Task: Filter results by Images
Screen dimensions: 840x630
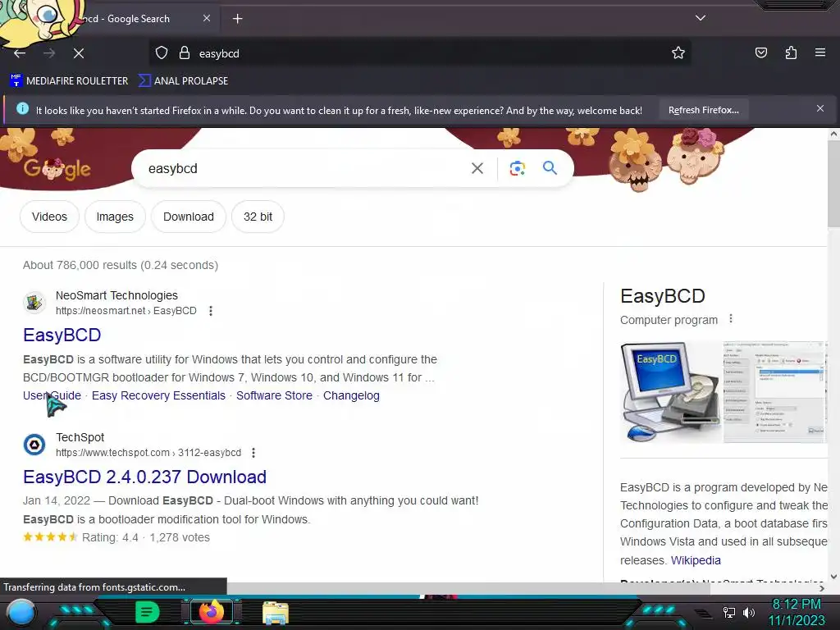Action: pyautogui.click(x=115, y=217)
